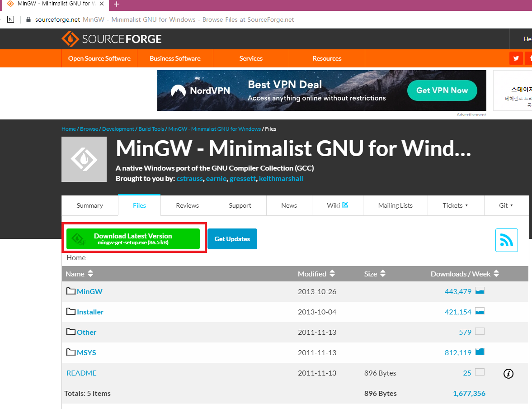Click the address bar lock icon
Screen dimensions: 532x409
(x=28, y=20)
